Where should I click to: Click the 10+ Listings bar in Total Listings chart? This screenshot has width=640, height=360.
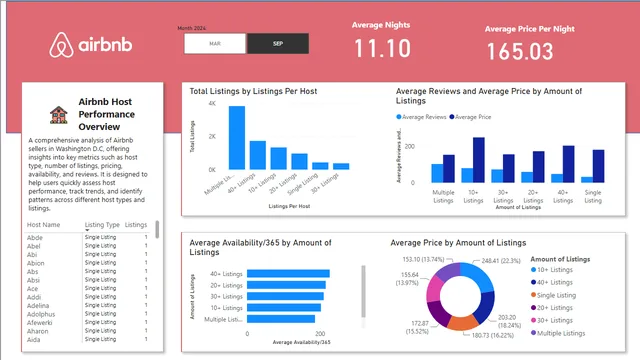coord(278,158)
